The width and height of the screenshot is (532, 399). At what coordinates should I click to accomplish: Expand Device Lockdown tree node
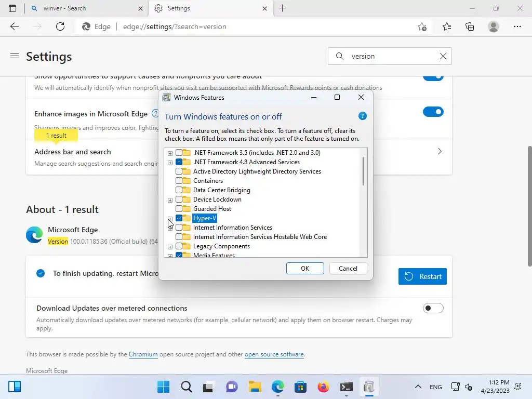click(170, 200)
